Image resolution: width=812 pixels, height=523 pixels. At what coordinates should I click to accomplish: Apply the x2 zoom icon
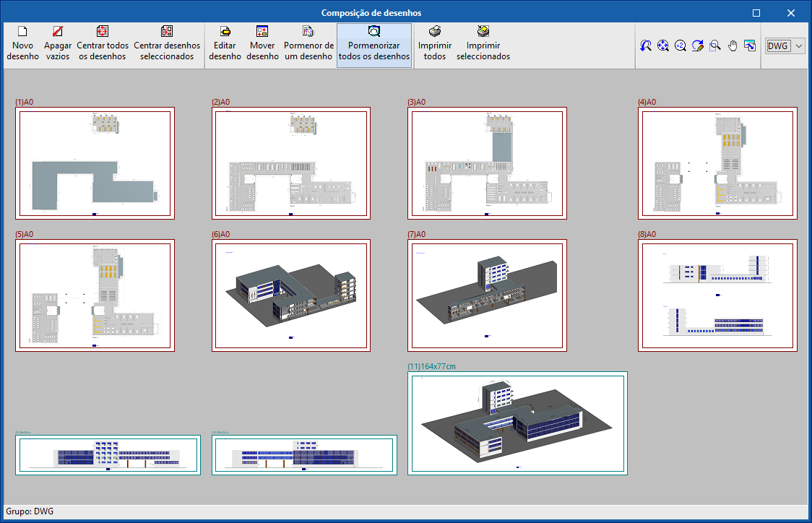pyautogui.click(x=680, y=46)
